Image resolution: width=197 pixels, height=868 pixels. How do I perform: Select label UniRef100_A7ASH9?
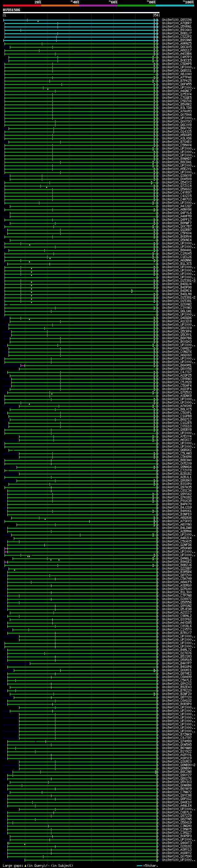(177, 406)
